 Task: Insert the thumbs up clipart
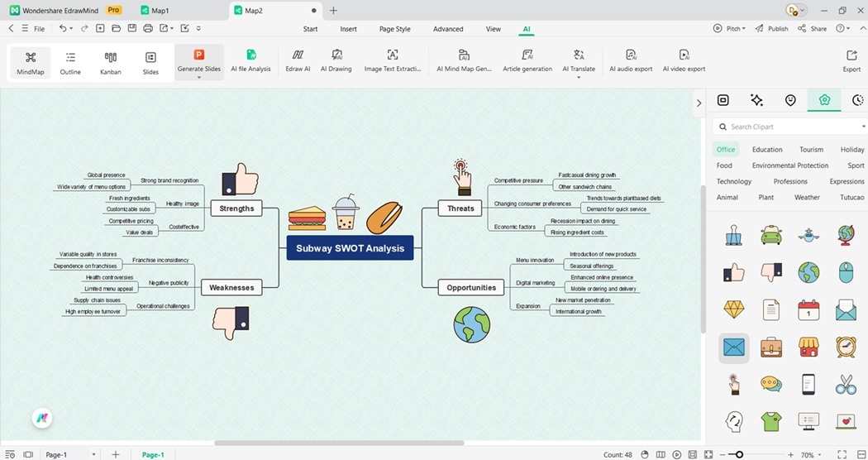pyautogui.click(x=733, y=272)
